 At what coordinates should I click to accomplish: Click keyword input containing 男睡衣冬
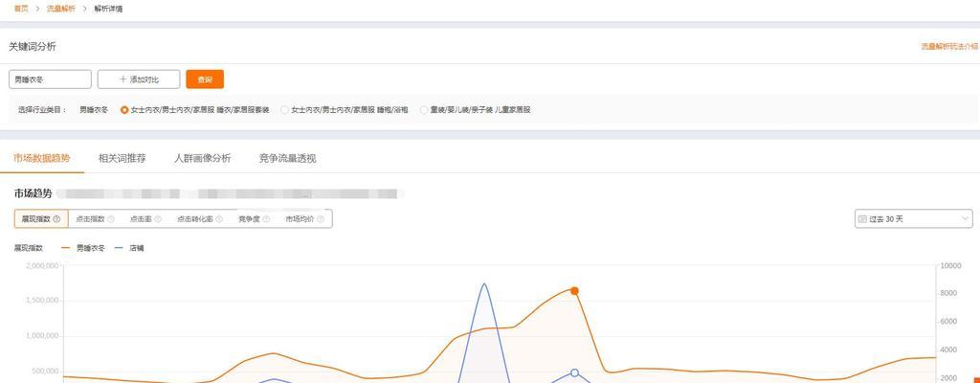(x=50, y=79)
